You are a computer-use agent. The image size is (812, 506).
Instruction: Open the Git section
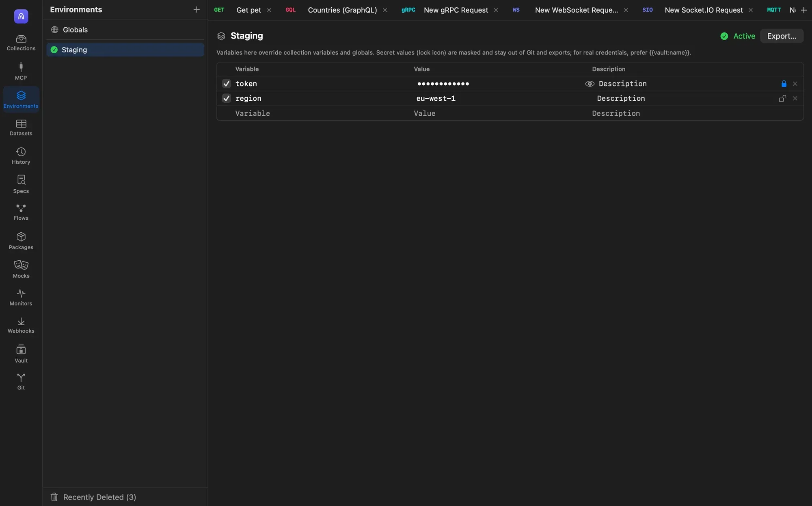point(21,382)
